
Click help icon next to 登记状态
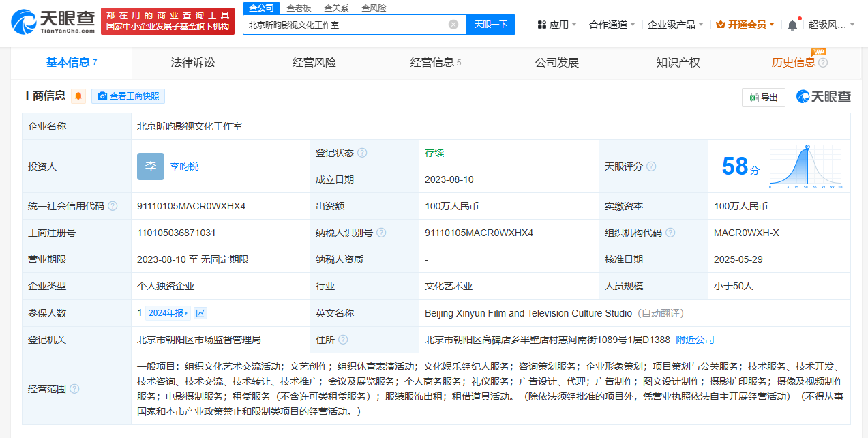point(362,153)
